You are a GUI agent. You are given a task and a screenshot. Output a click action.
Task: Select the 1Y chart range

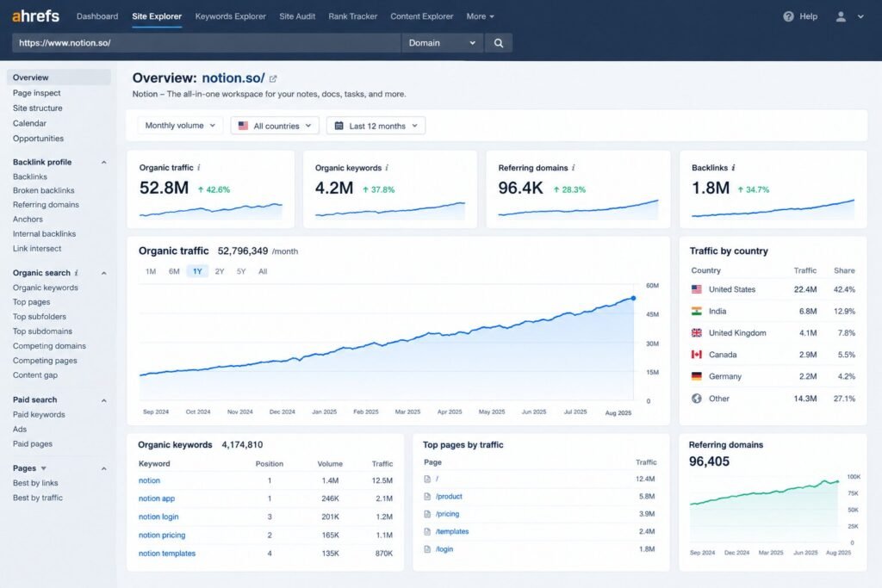tap(197, 271)
